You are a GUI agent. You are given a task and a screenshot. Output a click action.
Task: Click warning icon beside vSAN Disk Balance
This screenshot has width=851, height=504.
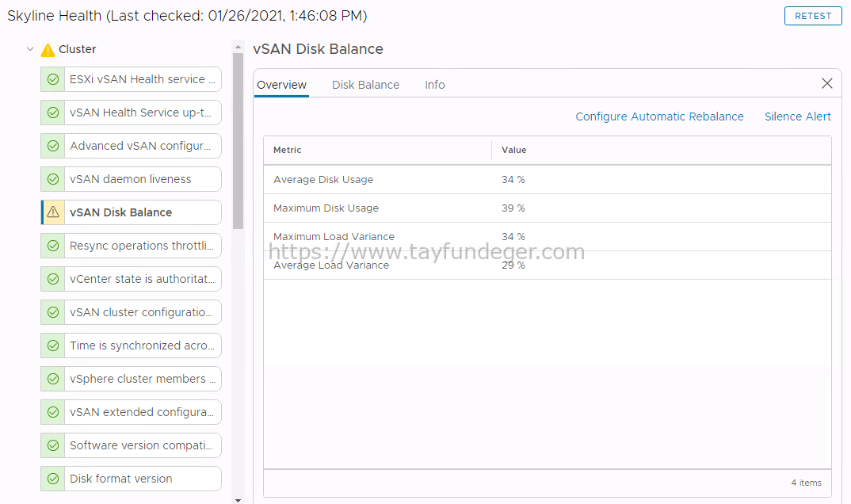(x=53, y=212)
